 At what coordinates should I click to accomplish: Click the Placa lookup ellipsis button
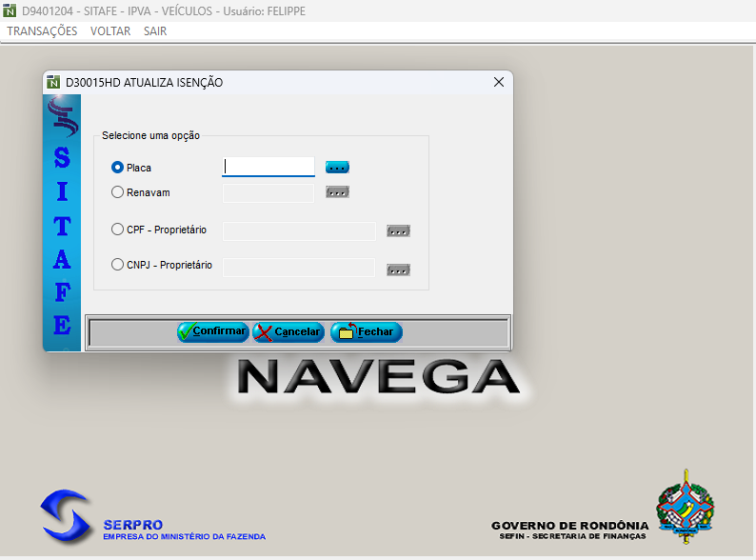point(337,167)
